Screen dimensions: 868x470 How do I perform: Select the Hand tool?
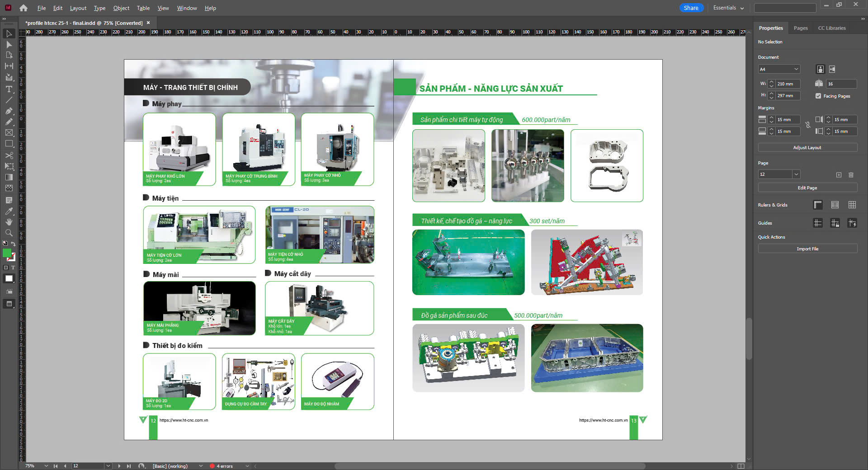pyautogui.click(x=9, y=222)
